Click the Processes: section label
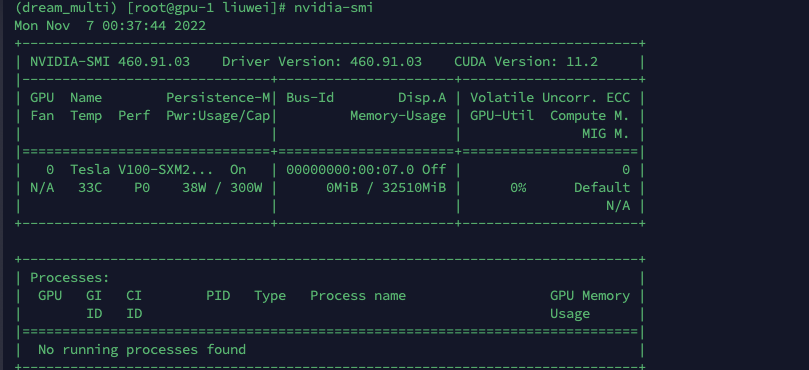Image resolution: width=809 pixels, height=370 pixels. pos(70,278)
